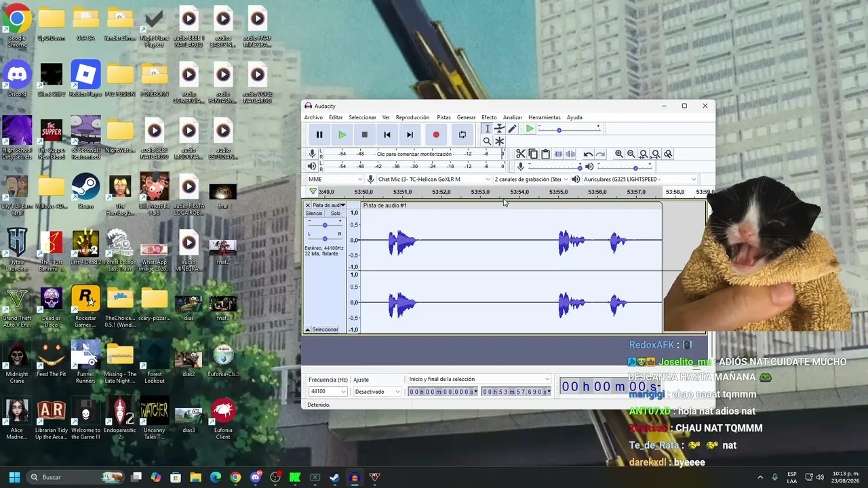Click the Redo arrow icon
The height and width of the screenshot is (488, 868).
pos(600,154)
